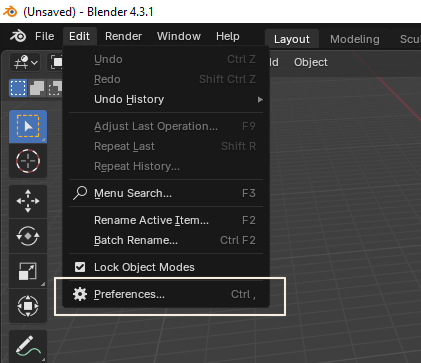Select the Annotate tool
This screenshot has width=421, height=363.
28,346
